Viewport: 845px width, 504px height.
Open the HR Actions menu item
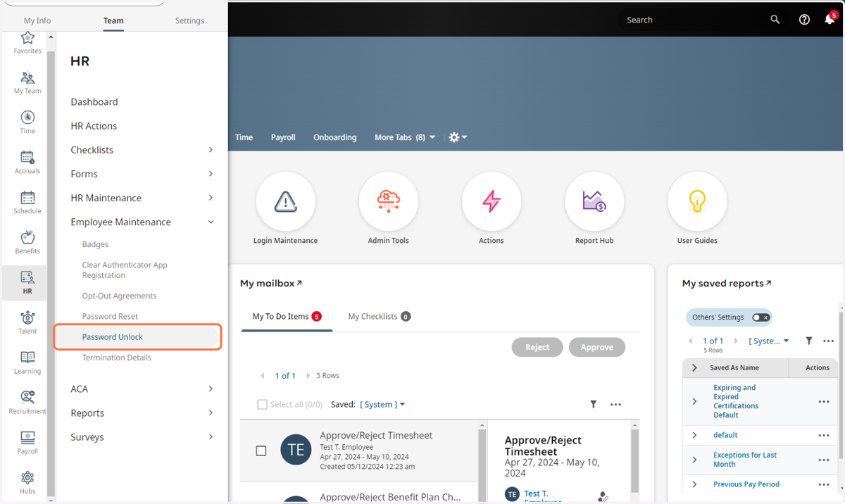[x=94, y=126]
